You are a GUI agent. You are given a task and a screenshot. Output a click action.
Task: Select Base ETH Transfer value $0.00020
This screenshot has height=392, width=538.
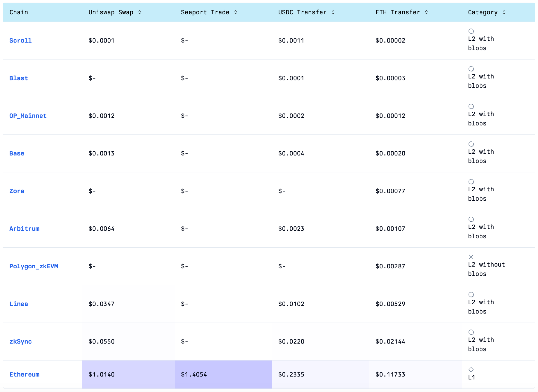click(x=390, y=153)
